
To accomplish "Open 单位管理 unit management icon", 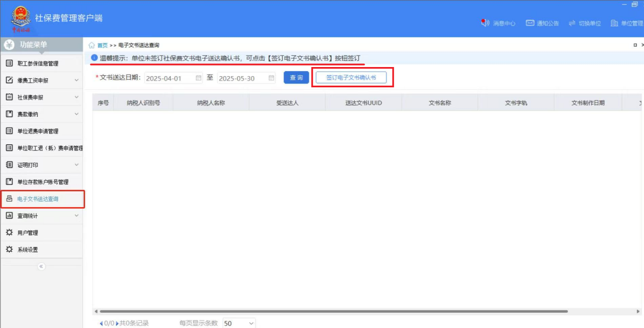I will [614, 23].
